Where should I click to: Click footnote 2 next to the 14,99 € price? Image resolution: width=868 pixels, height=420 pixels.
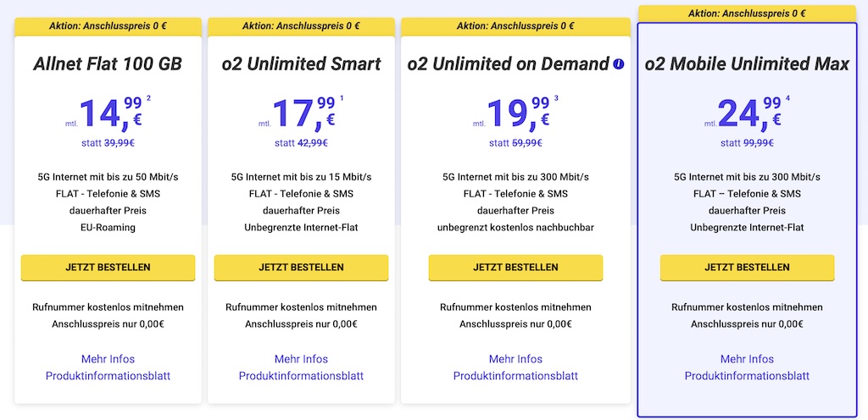148,99
